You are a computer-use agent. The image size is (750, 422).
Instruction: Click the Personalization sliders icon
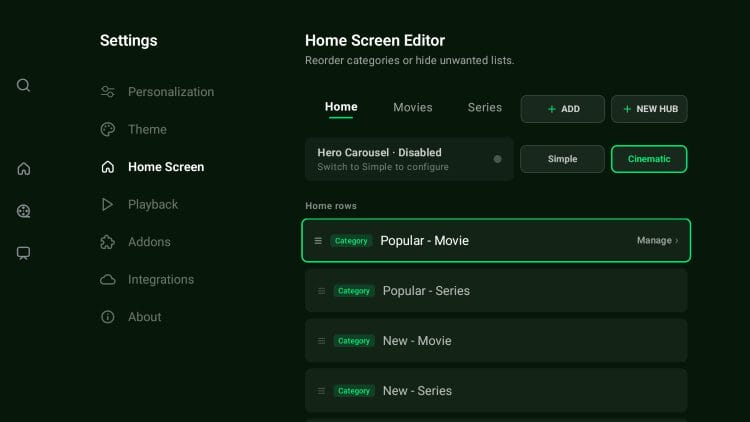click(108, 91)
